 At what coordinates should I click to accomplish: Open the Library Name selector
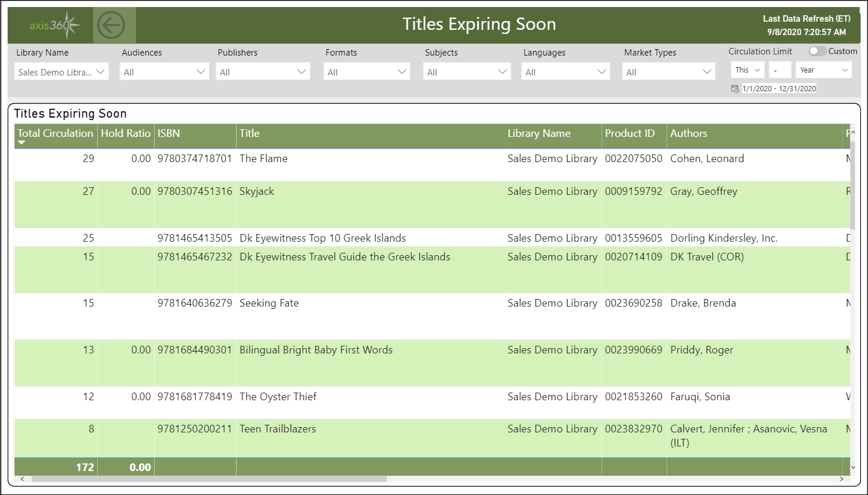[61, 71]
